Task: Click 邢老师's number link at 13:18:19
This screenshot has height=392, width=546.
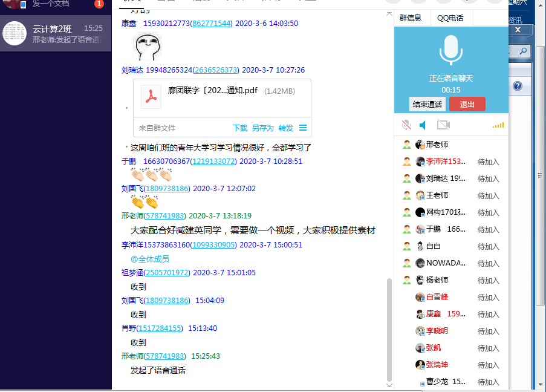Action: pos(164,216)
